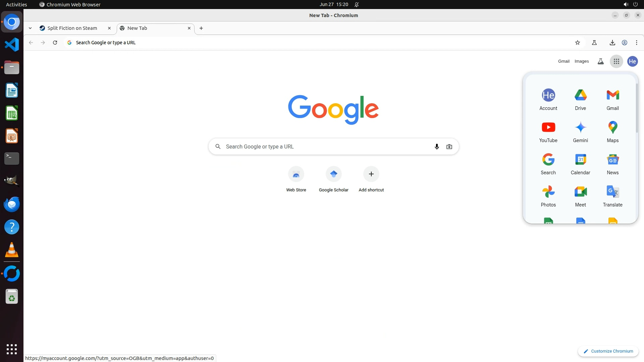
Task: Launch YouTube from the apps grid
Action: 548,131
